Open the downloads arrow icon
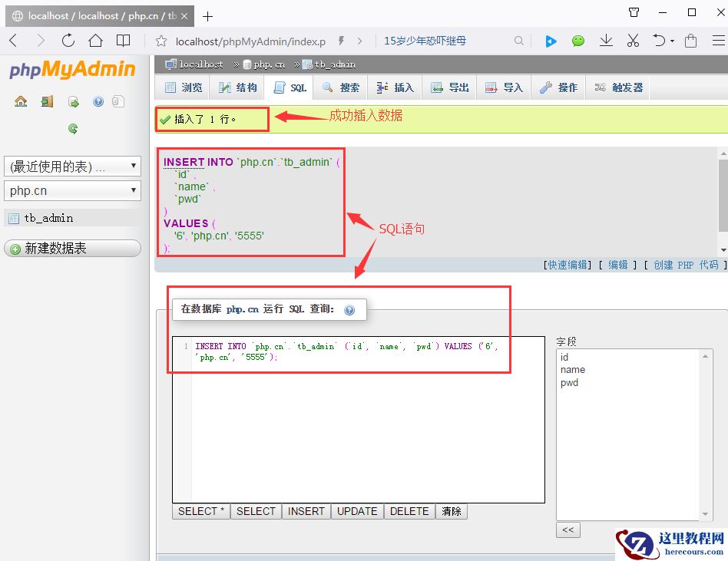Viewport: 728px width, 561px height. [x=606, y=41]
